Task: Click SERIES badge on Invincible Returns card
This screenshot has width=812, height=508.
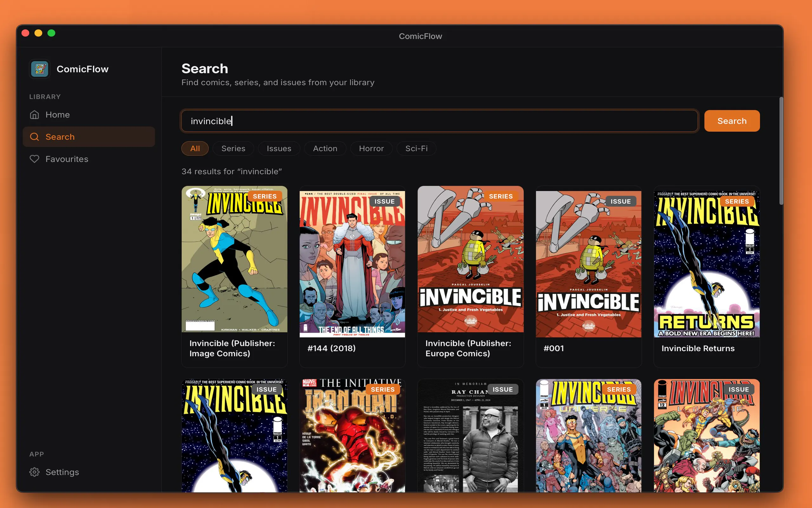Action: [737, 201]
